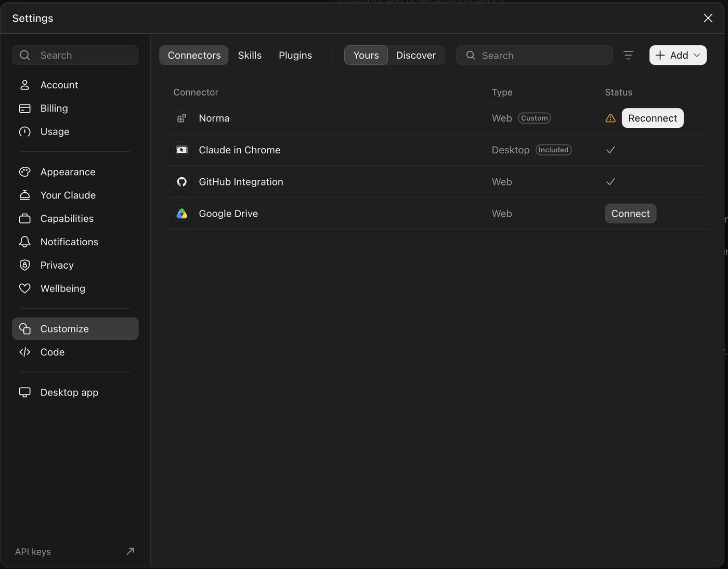Open the Wellbeing section
The image size is (728, 569).
[x=75, y=288]
